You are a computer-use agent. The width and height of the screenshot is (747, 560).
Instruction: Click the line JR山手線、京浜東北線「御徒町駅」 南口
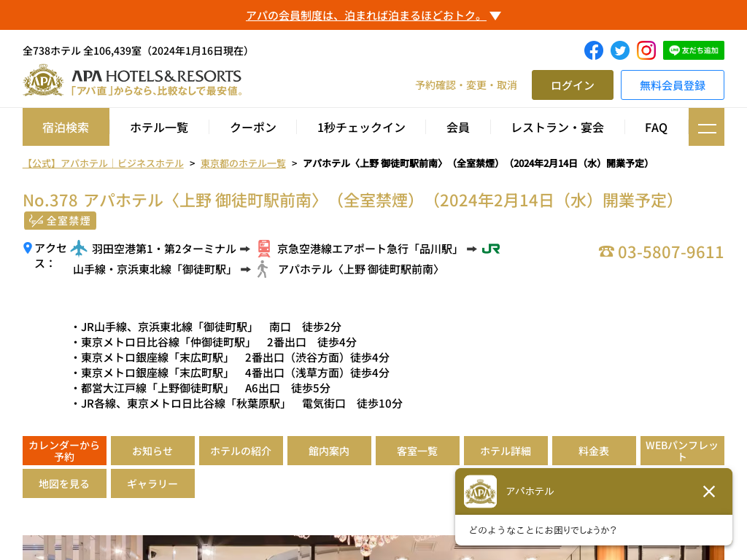pyautogui.click(x=206, y=327)
